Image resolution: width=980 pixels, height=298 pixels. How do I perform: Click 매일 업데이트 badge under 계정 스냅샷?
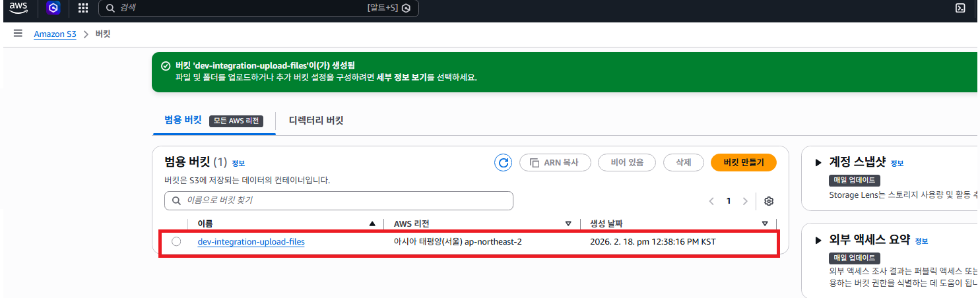point(855,180)
